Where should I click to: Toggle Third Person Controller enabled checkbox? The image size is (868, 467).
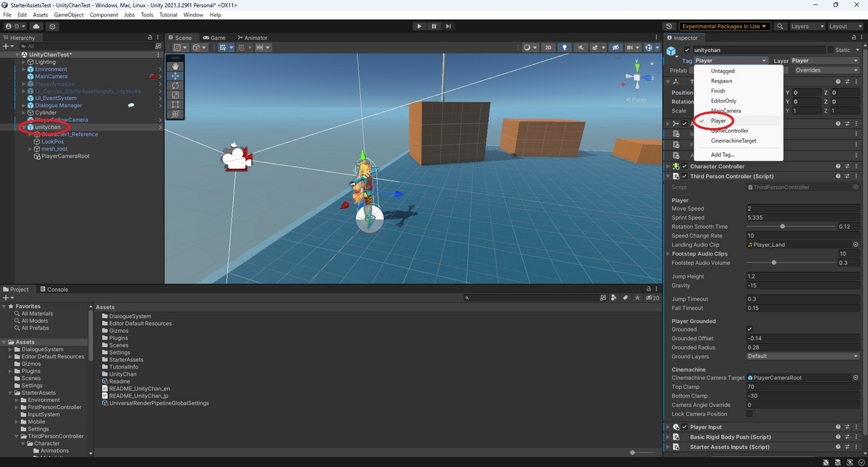(684, 177)
